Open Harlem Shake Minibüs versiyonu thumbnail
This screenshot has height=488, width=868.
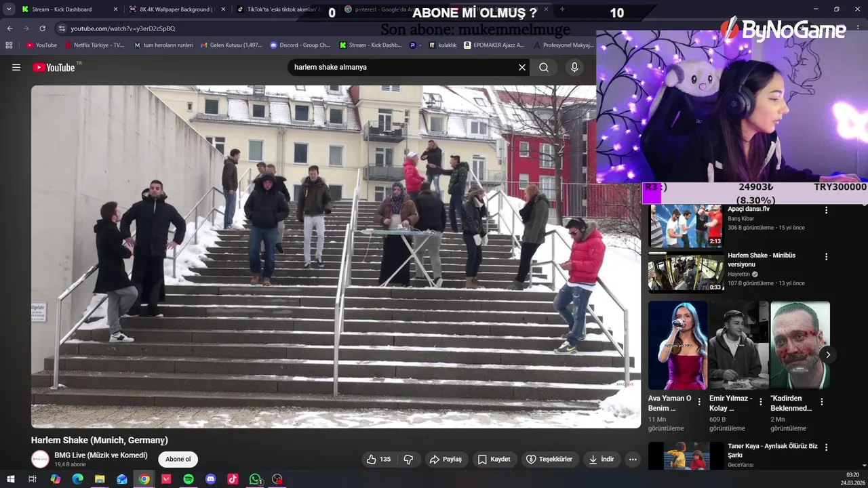[686, 272]
